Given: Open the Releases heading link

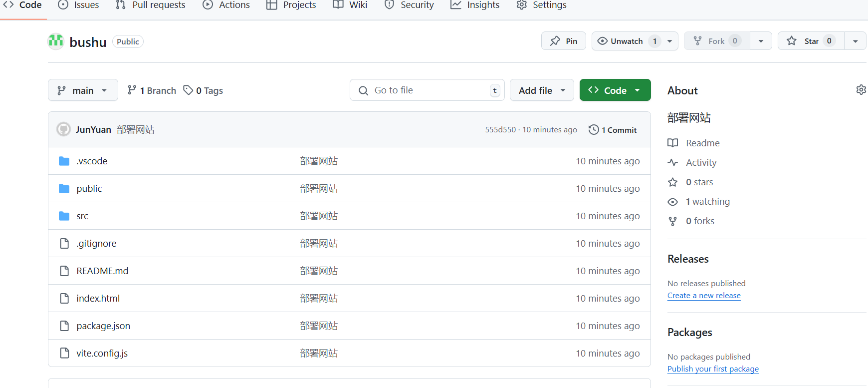Looking at the screenshot, I should click(688, 259).
